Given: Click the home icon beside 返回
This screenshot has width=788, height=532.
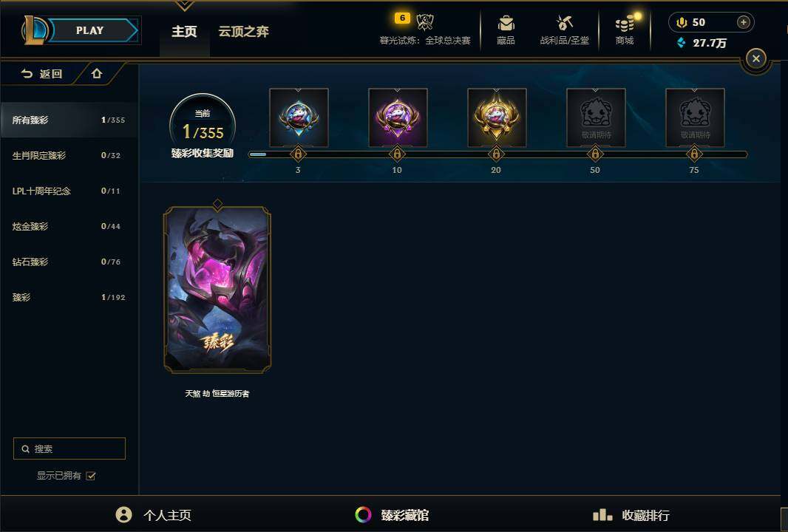Looking at the screenshot, I should point(97,74).
